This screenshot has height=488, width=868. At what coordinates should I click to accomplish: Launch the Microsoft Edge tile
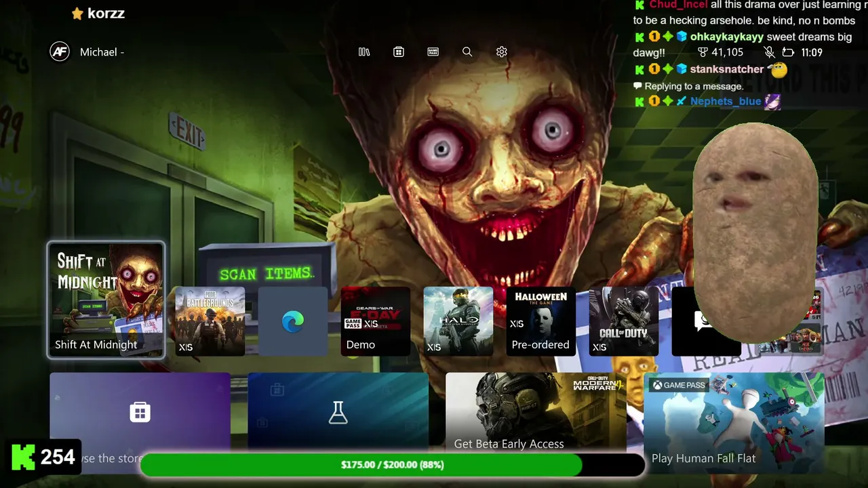(x=293, y=321)
